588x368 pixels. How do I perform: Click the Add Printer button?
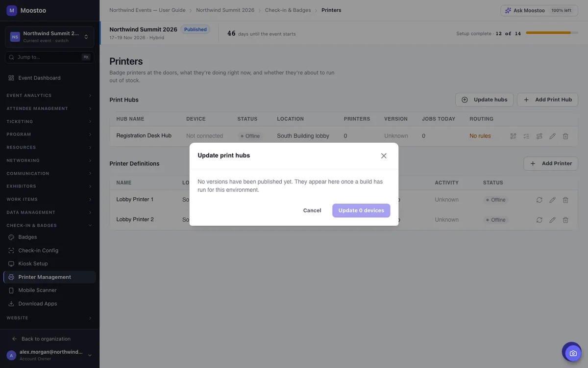point(551,163)
